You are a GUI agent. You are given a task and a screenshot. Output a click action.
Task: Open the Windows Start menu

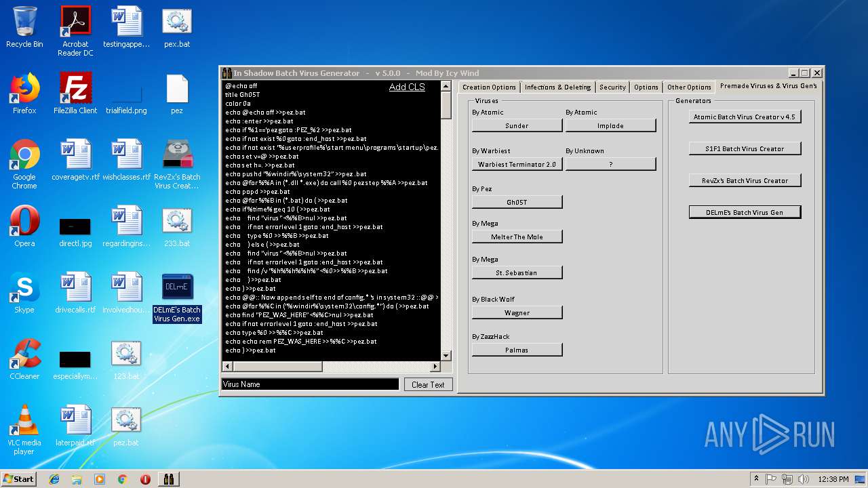(x=19, y=479)
